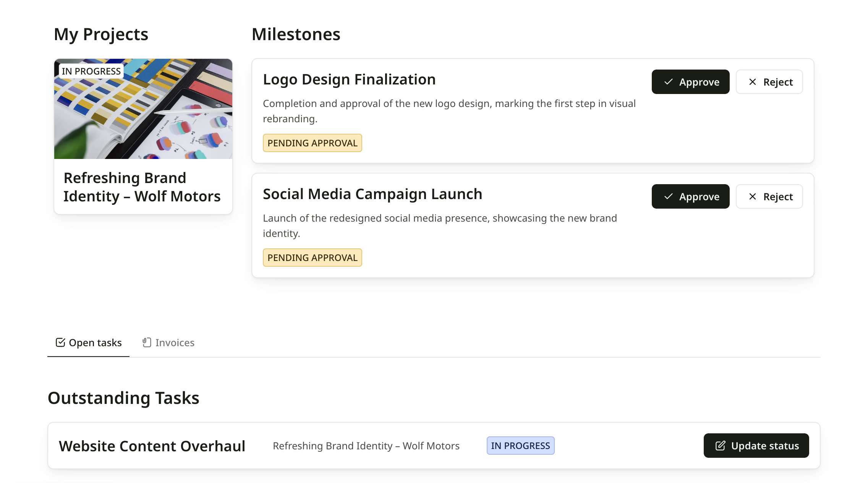
Task: Select the Open tasks tab
Action: click(89, 343)
